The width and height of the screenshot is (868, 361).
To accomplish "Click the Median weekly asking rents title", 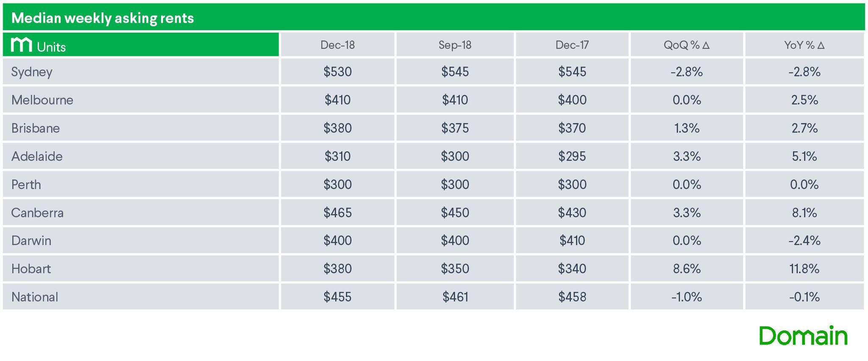I will click(103, 18).
